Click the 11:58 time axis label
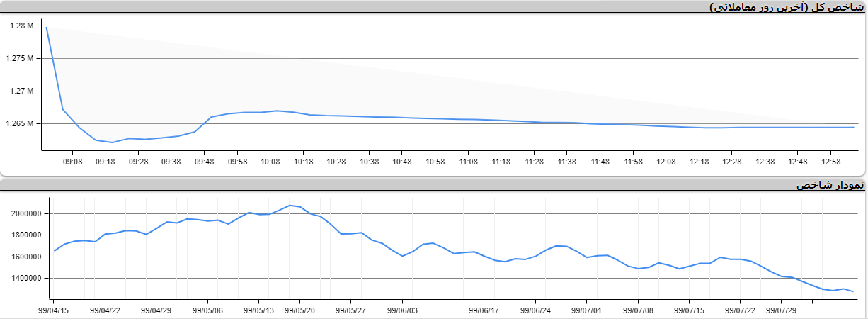The image size is (868, 319). point(632,162)
